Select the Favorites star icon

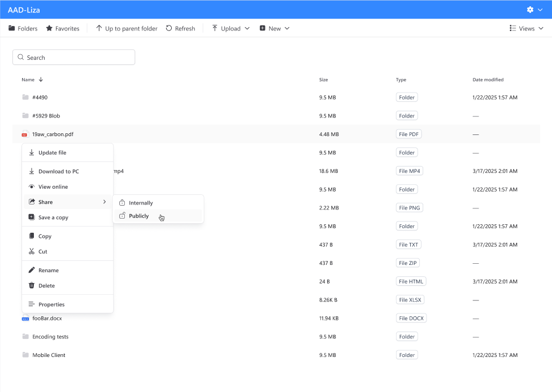pos(48,28)
